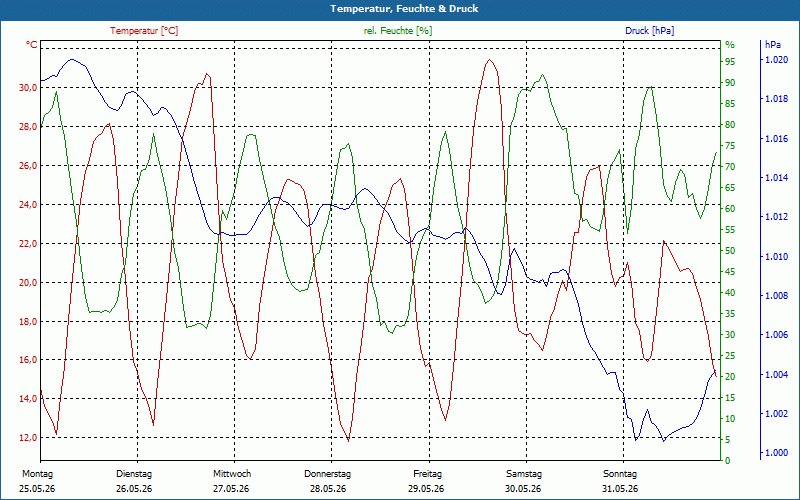Screen dimensions: 800x500
Task: Click the 95 humidity axis value
Action: (x=730, y=62)
